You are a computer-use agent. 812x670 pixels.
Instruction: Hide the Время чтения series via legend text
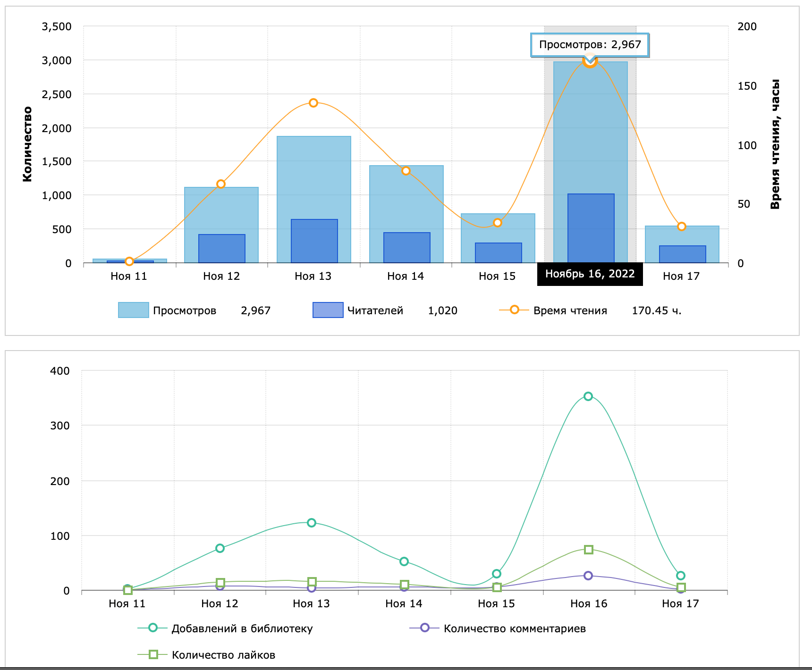(570, 310)
